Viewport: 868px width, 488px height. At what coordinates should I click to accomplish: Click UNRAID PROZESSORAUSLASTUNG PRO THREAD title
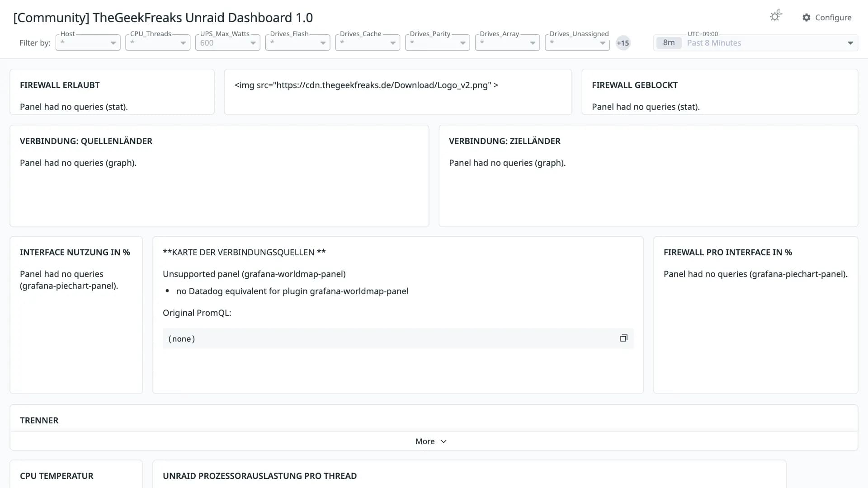(259, 476)
